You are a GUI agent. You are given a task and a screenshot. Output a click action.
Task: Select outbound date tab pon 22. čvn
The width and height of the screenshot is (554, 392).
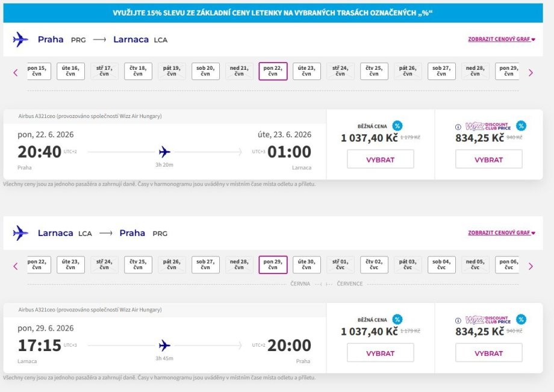[273, 71]
